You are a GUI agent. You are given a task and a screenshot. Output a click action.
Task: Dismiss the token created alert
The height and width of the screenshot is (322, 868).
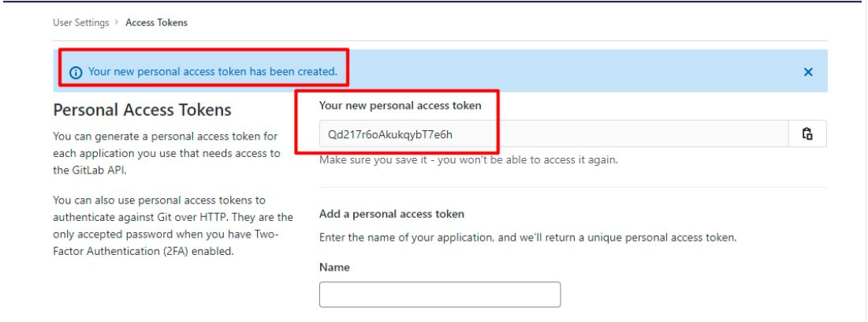pos(808,72)
